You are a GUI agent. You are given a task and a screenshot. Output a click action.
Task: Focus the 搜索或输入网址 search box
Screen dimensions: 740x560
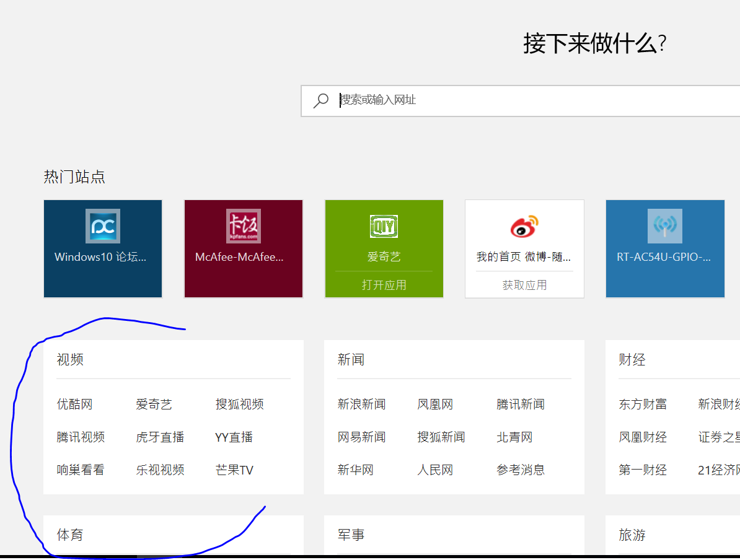pos(521,100)
